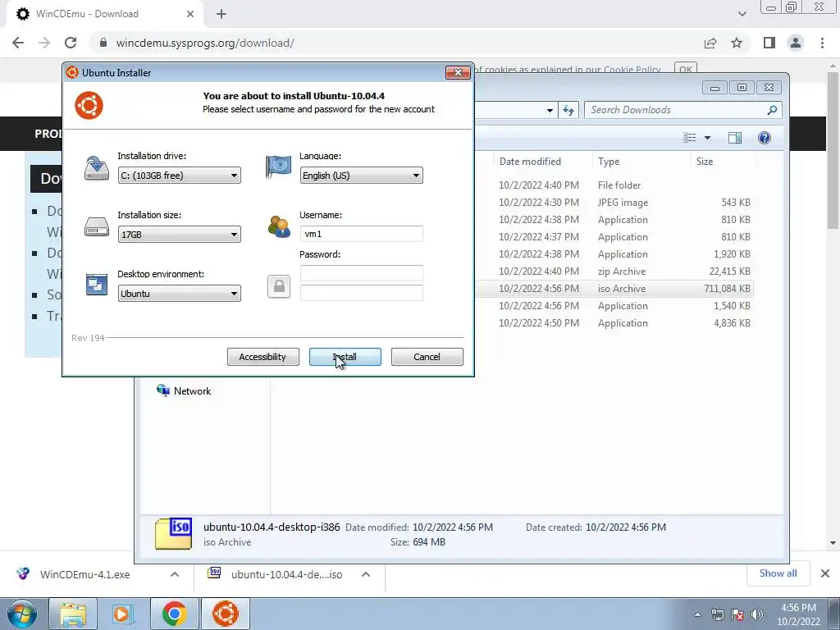Select Network in Explorer navigation pane
Screen dimensions: 840x630
tap(184, 391)
